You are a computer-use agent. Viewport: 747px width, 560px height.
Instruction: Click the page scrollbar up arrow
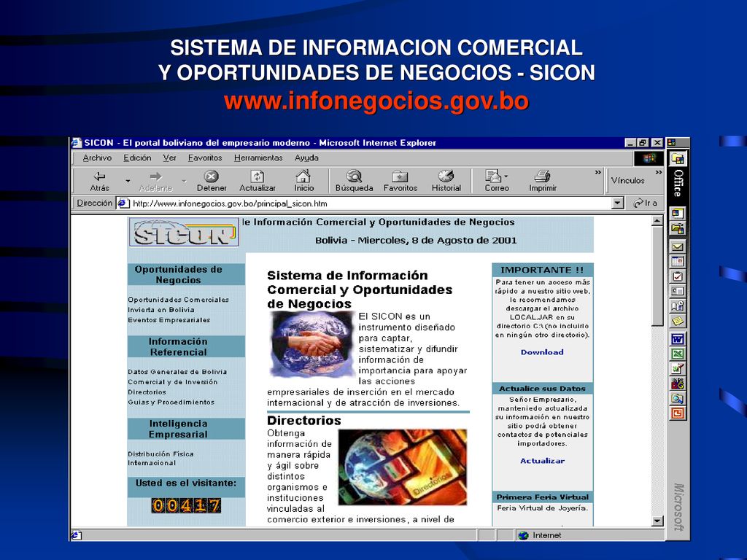point(657,220)
